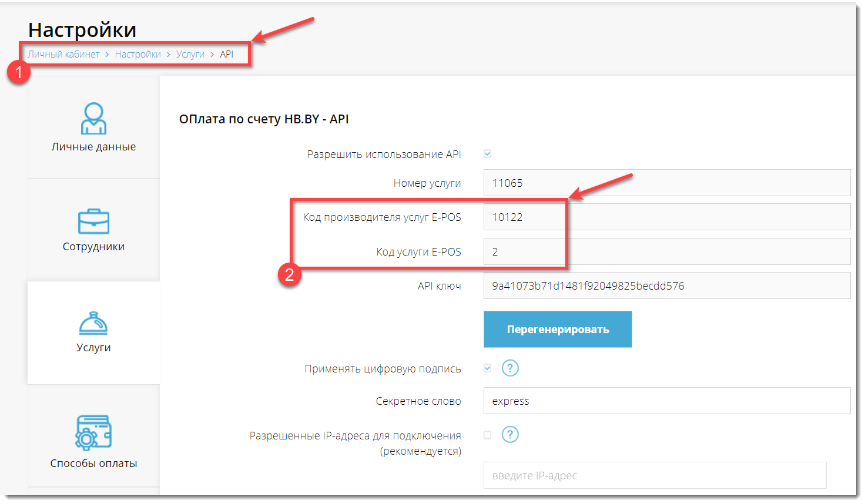Show help for Применять цифровую подпись

coord(510,368)
